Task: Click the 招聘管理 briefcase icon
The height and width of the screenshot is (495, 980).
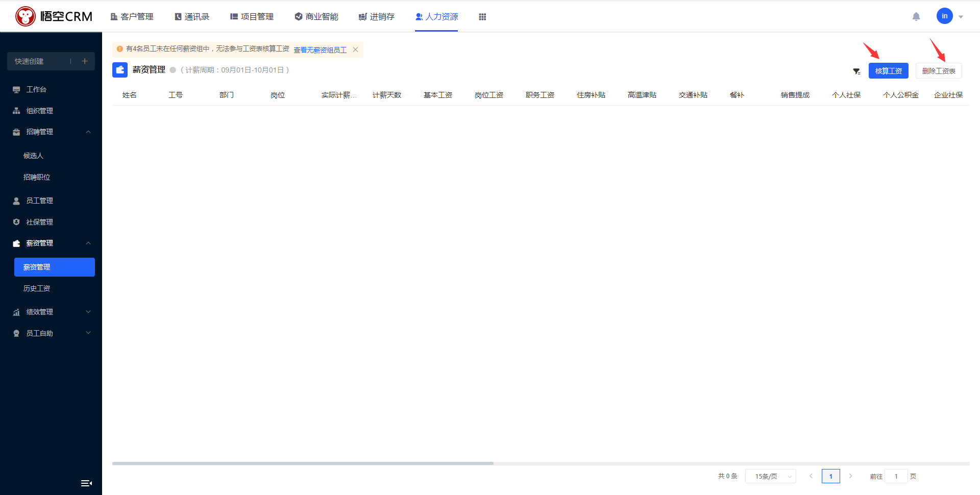Action: pyautogui.click(x=16, y=132)
